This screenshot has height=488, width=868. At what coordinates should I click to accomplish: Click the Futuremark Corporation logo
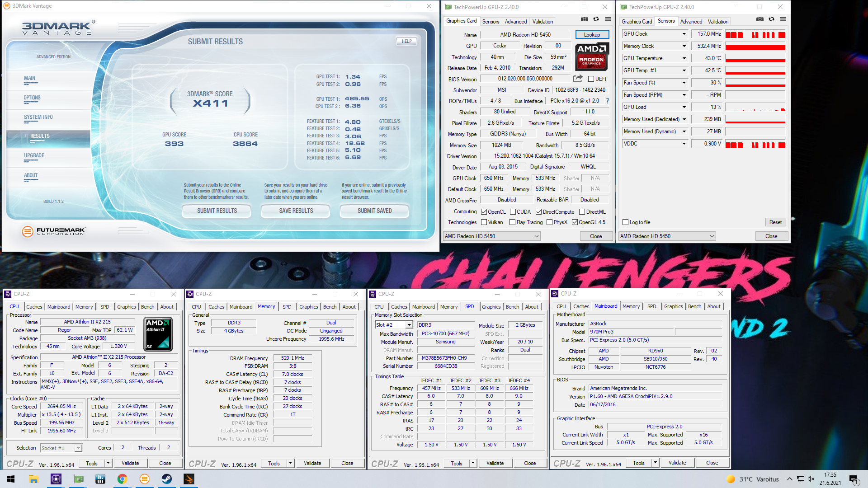coord(53,231)
